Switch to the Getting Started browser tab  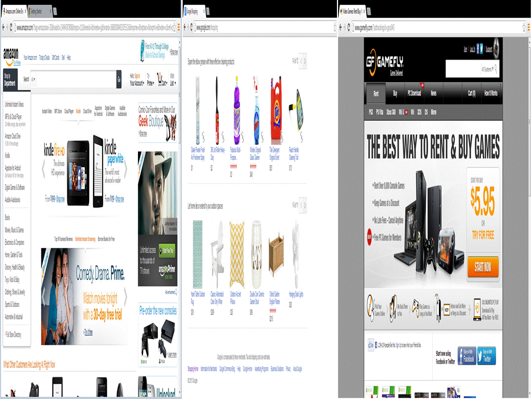pos(40,11)
